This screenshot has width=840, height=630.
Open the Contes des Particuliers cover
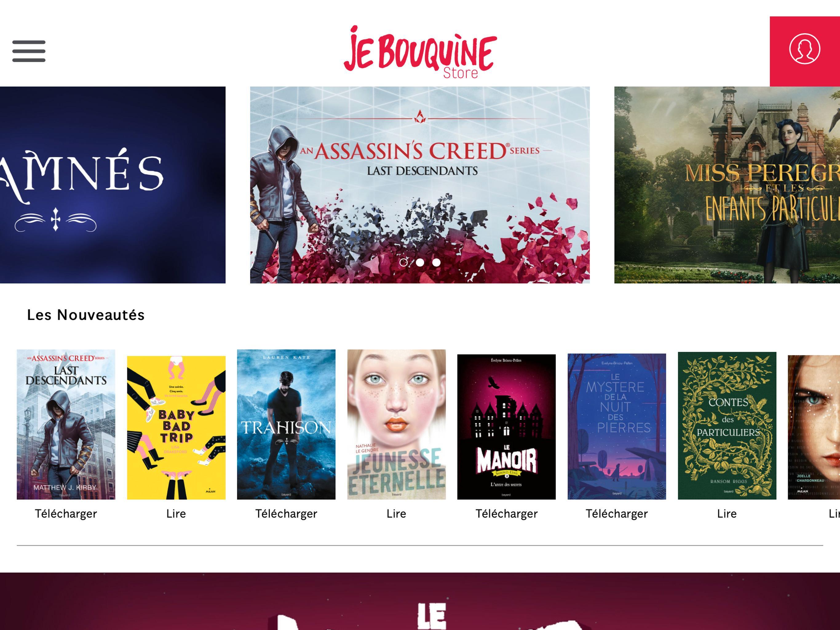pyautogui.click(x=727, y=425)
